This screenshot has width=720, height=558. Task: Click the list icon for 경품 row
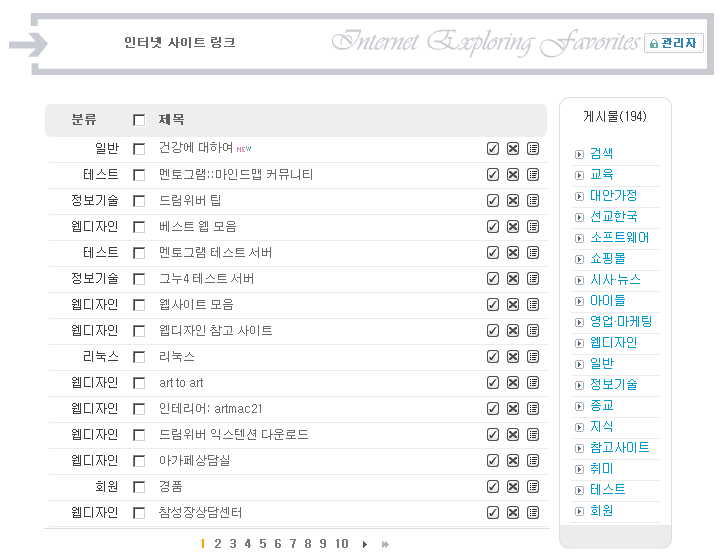pos(532,486)
